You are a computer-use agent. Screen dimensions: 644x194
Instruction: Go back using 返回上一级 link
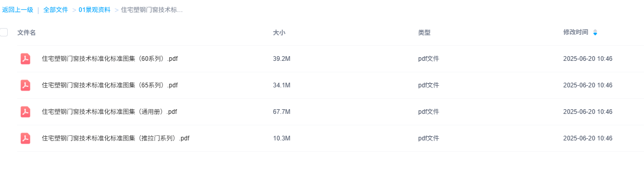point(18,10)
